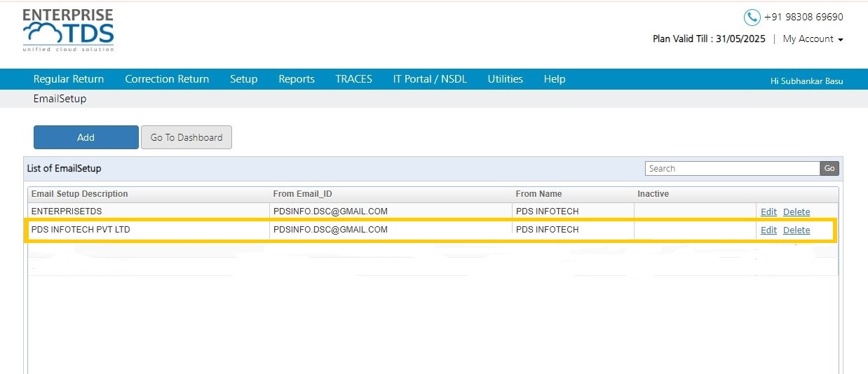This screenshot has width=868, height=374.
Task: Open the Regular Return menu
Action: pos(69,79)
